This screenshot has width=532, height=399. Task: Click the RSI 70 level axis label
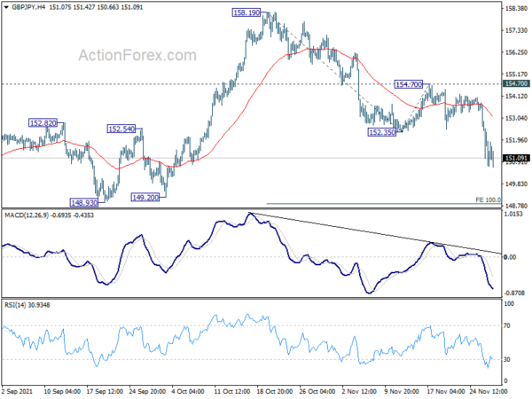pyautogui.click(x=507, y=325)
